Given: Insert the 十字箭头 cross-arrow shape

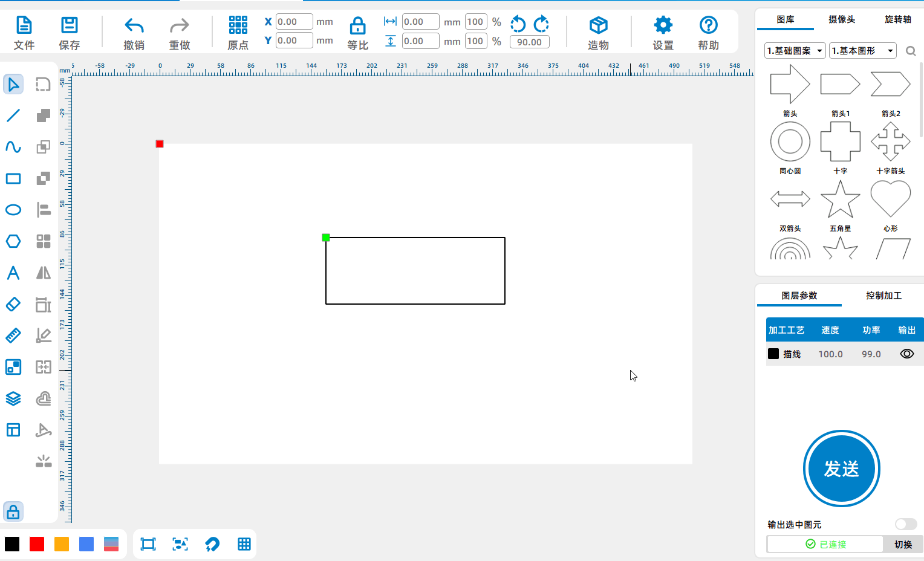Looking at the screenshot, I should click(x=890, y=141).
